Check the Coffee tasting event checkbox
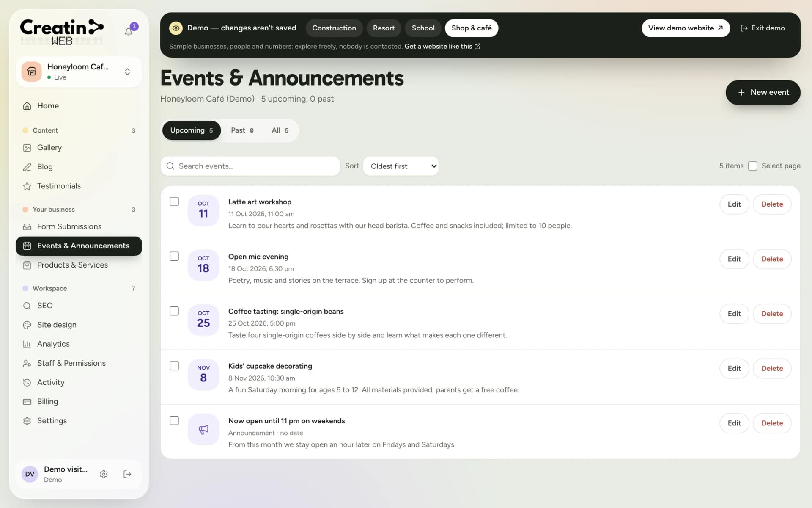This screenshot has width=812, height=508. [x=174, y=311]
